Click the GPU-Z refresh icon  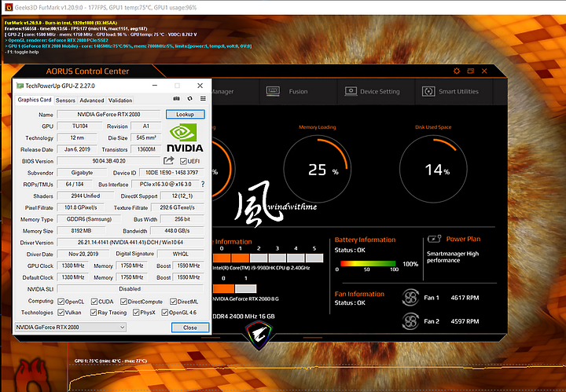coord(190,98)
